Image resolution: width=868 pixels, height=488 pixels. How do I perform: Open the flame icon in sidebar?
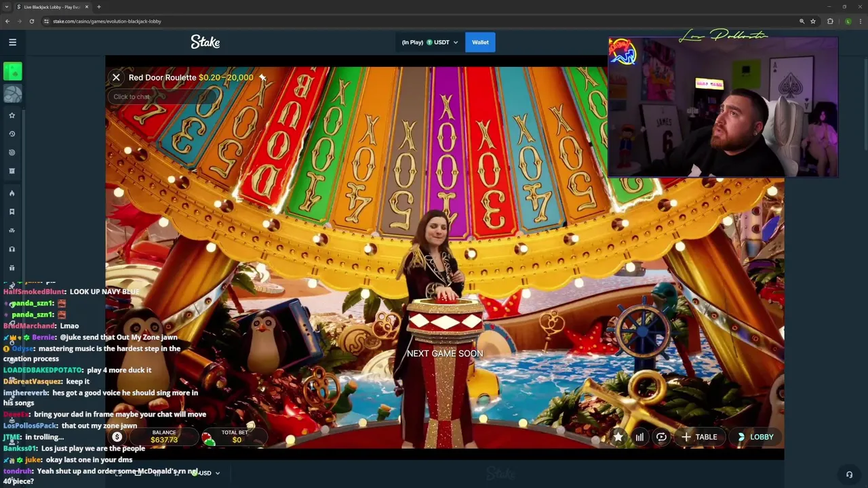12,193
